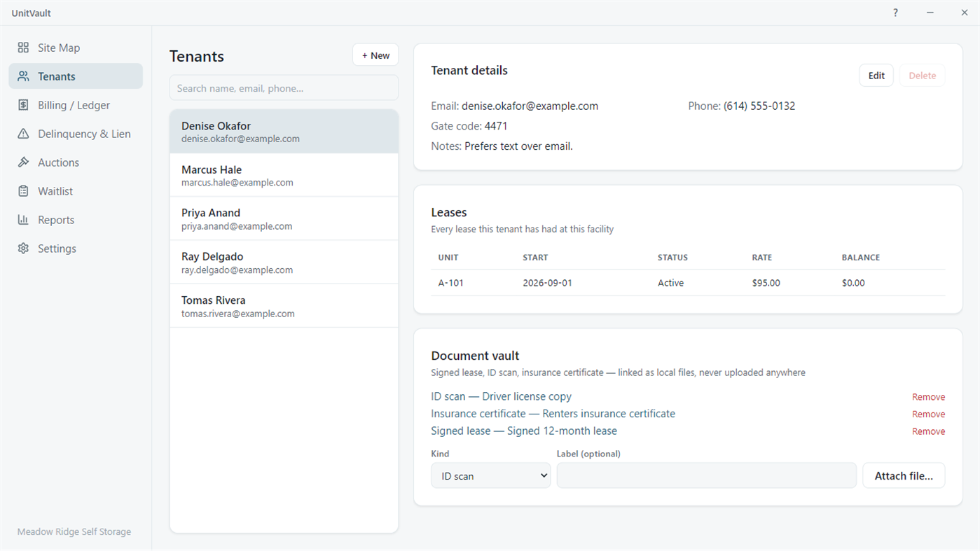This screenshot has width=980, height=551.
Task: Click the Label (optional) input field
Action: coord(707,475)
